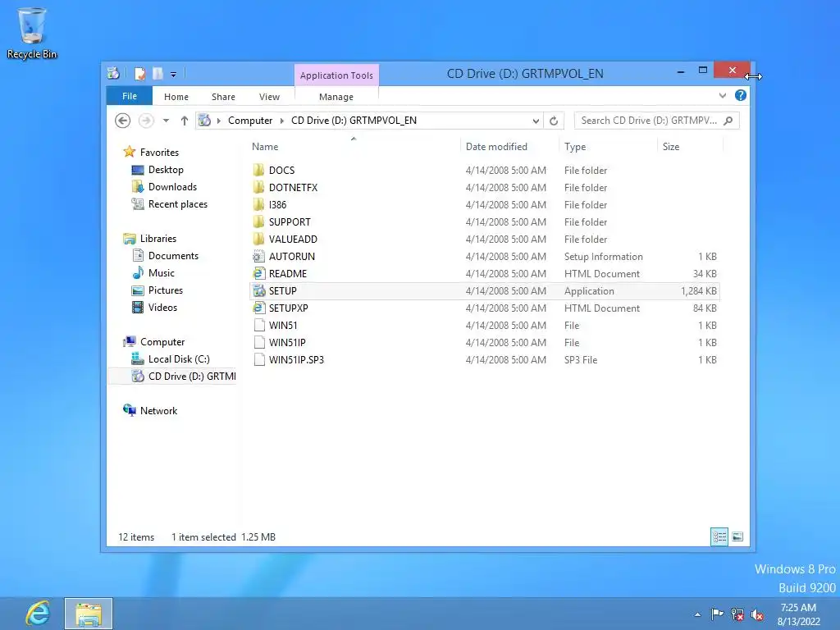Click the File Explorer taskbar button
This screenshot has width=840, height=630.
tap(89, 614)
